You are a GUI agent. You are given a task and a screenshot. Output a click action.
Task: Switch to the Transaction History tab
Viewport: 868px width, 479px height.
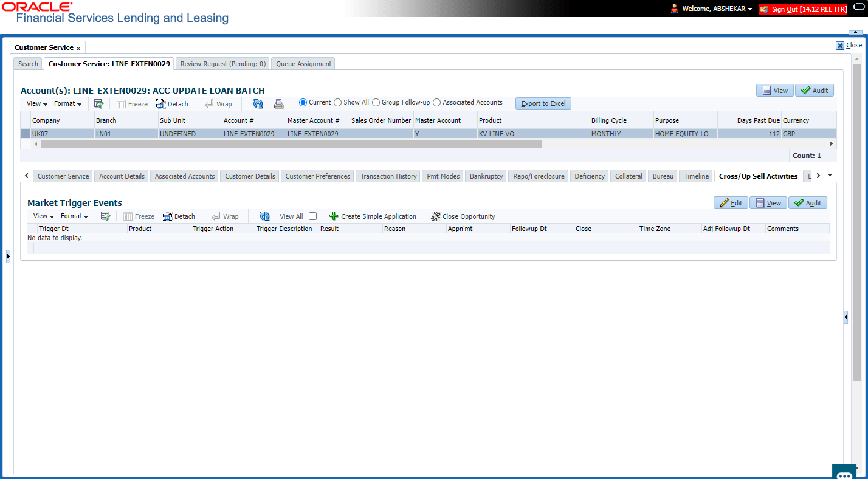[x=388, y=176]
